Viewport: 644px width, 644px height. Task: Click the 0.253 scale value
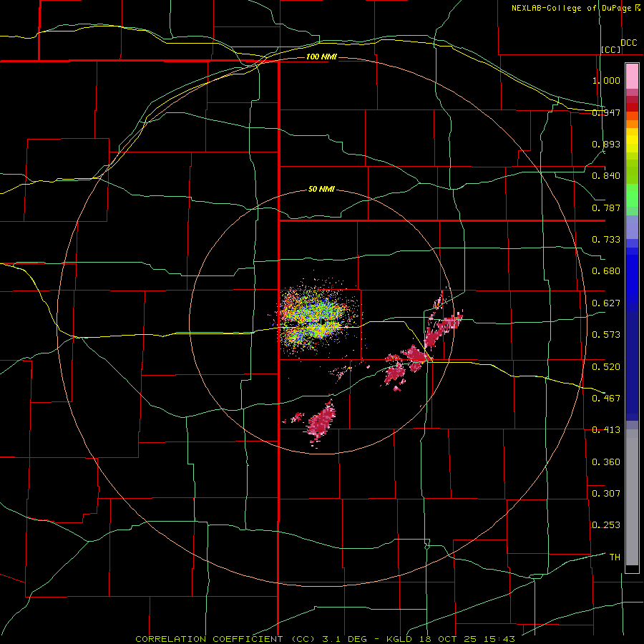pos(606,525)
